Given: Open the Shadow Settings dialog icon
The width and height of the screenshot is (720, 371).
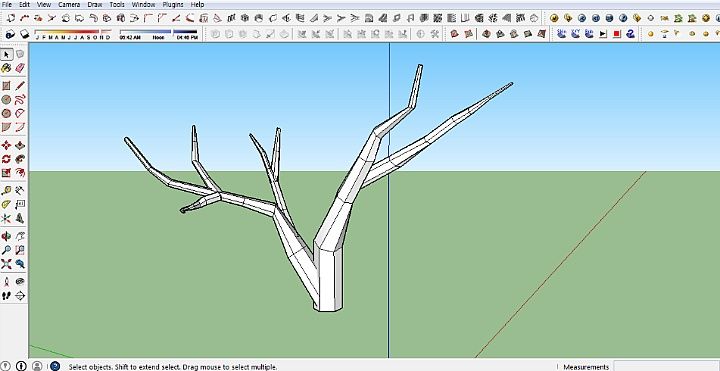Looking at the screenshot, I should pyautogui.click(x=10, y=34).
